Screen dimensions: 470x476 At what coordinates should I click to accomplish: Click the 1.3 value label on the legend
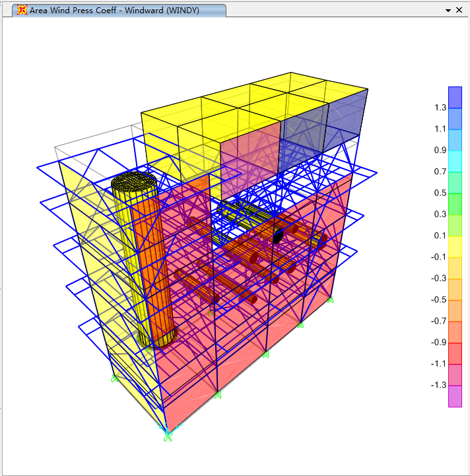[x=440, y=108]
